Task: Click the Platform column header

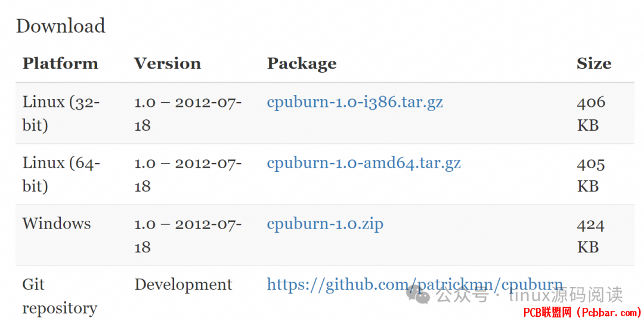Action: (60, 64)
